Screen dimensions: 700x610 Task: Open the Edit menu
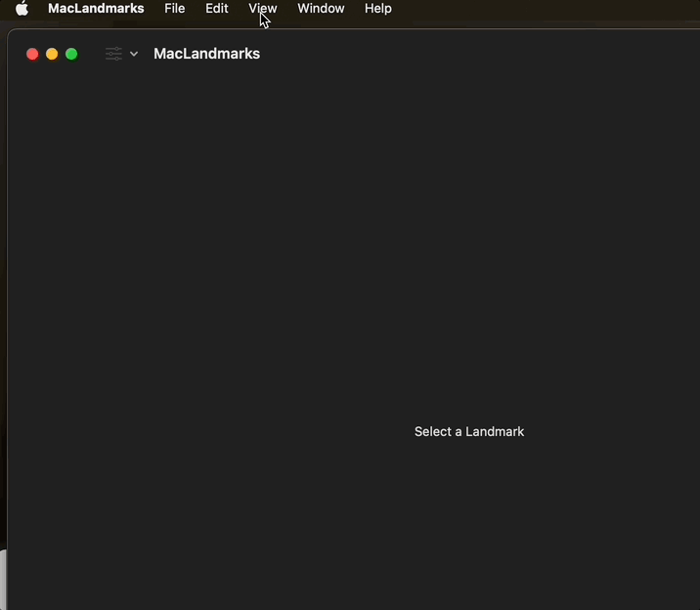[x=217, y=9]
